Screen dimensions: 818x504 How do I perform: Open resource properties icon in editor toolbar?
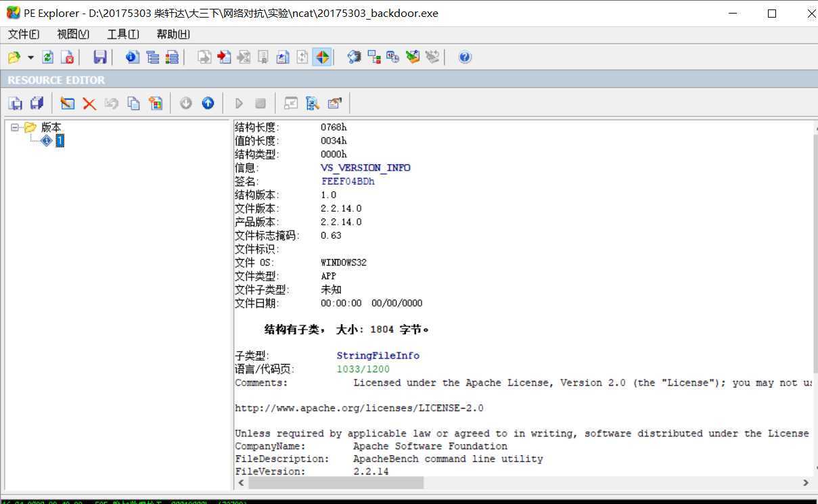(x=334, y=103)
